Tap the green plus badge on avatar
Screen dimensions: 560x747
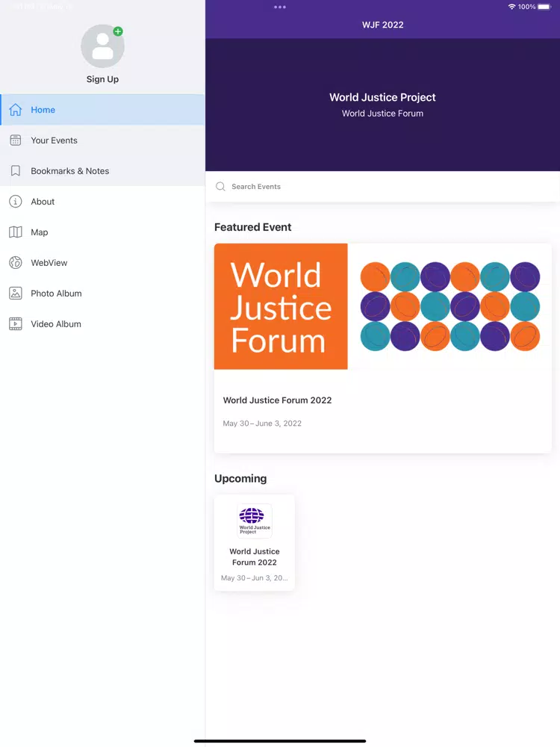tap(118, 31)
